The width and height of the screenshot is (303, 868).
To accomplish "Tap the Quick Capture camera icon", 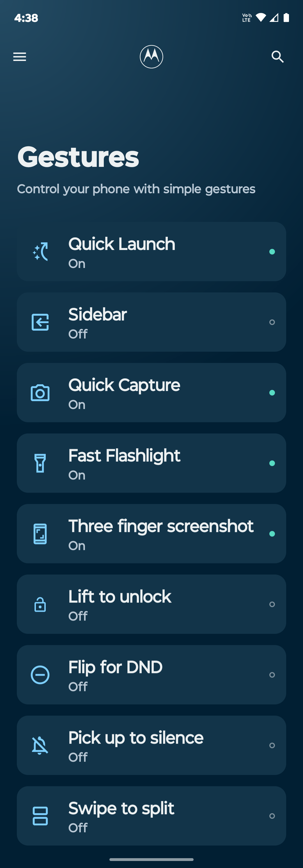I will (40, 392).
